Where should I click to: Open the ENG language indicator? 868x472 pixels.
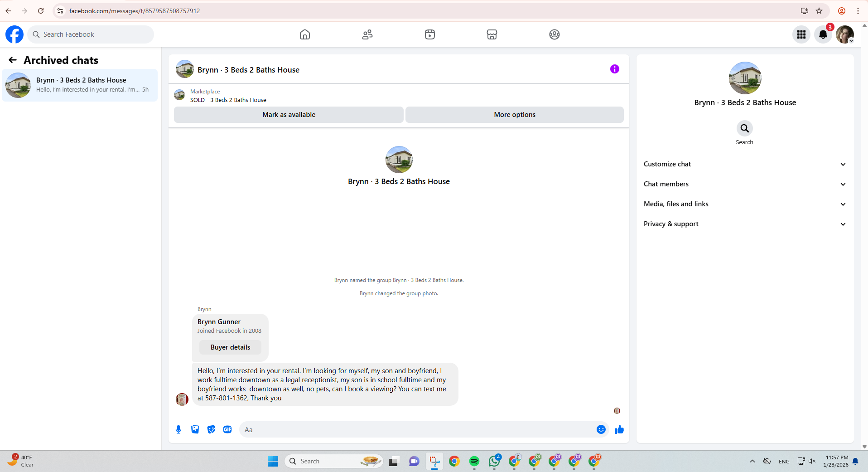[784, 461]
